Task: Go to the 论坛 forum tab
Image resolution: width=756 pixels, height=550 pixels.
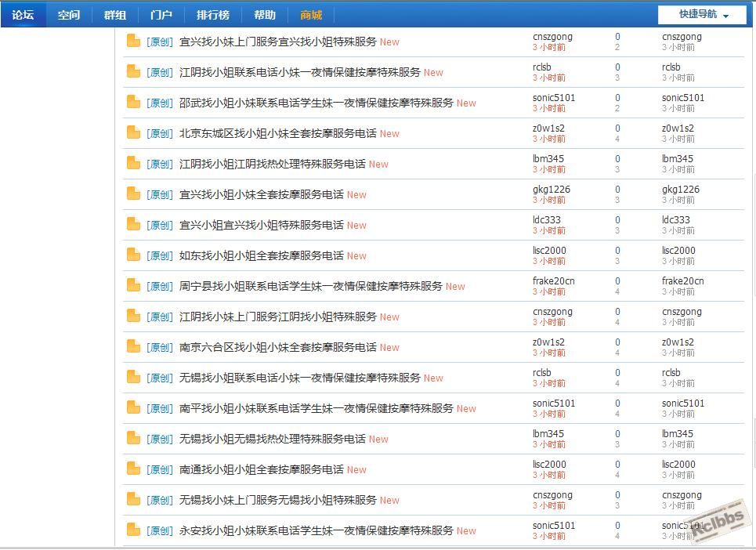Action: pyautogui.click(x=24, y=15)
